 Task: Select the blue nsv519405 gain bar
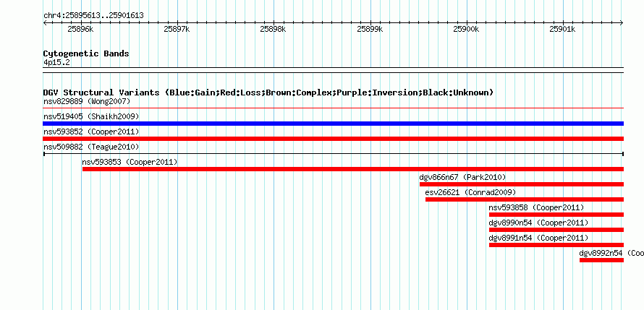(x=334, y=124)
